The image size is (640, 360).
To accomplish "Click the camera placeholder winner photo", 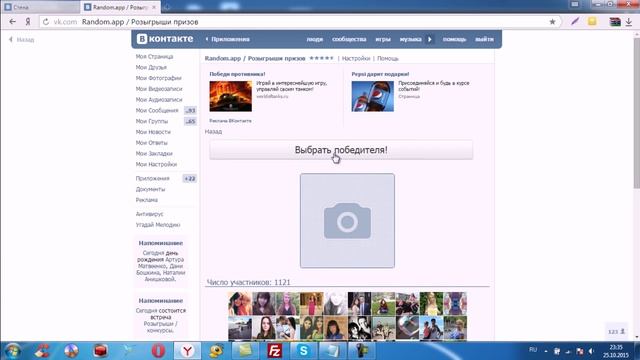I will coord(347,220).
